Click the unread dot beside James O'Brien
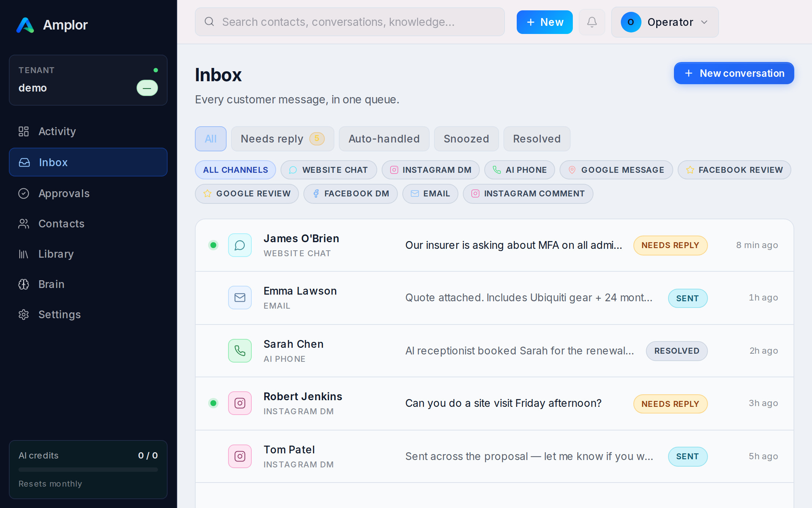Viewport: 812px width, 508px height. [x=213, y=245]
